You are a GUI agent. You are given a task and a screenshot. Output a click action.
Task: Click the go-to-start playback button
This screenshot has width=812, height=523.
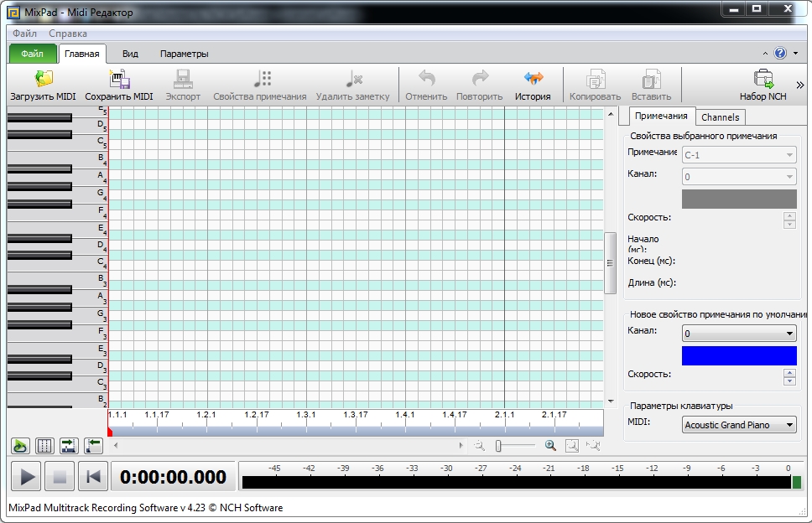click(93, 476)
